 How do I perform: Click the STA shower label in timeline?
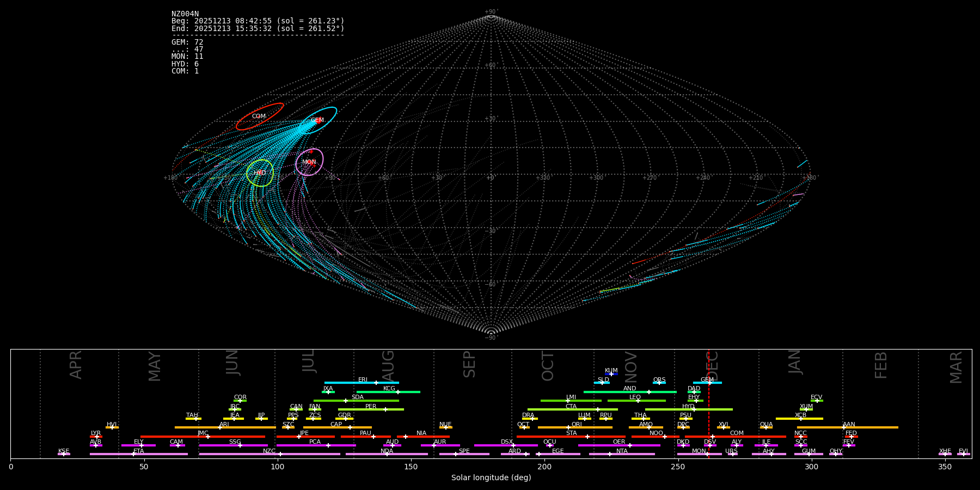[572, 433]
